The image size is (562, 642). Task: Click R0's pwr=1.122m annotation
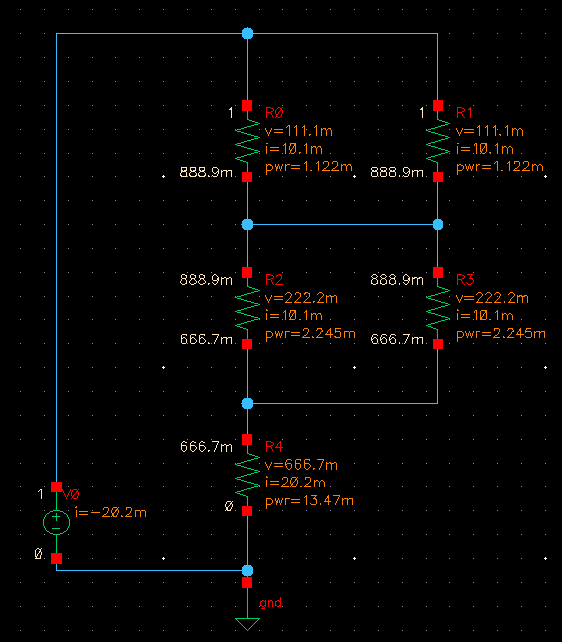[309, 167]
